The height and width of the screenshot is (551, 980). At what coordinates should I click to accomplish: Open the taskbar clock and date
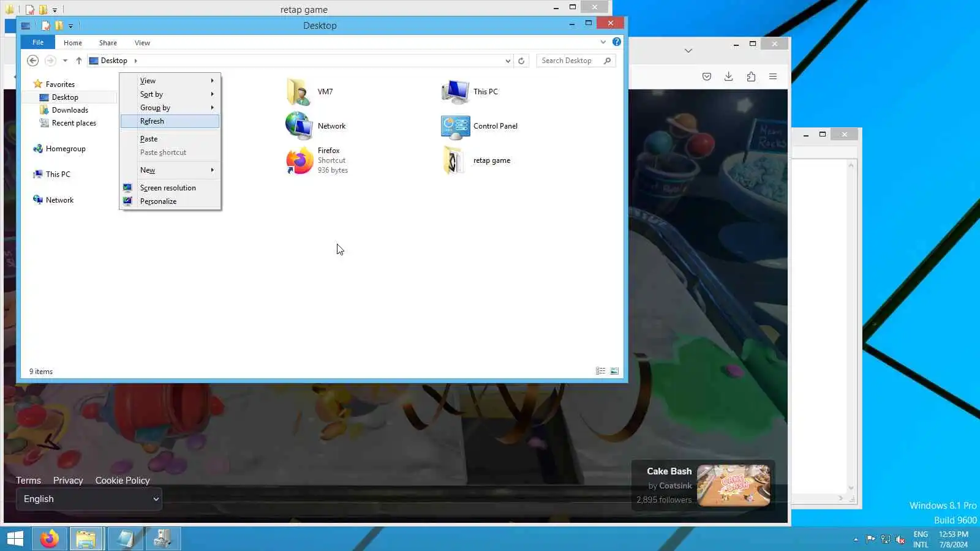click(954, 539)
